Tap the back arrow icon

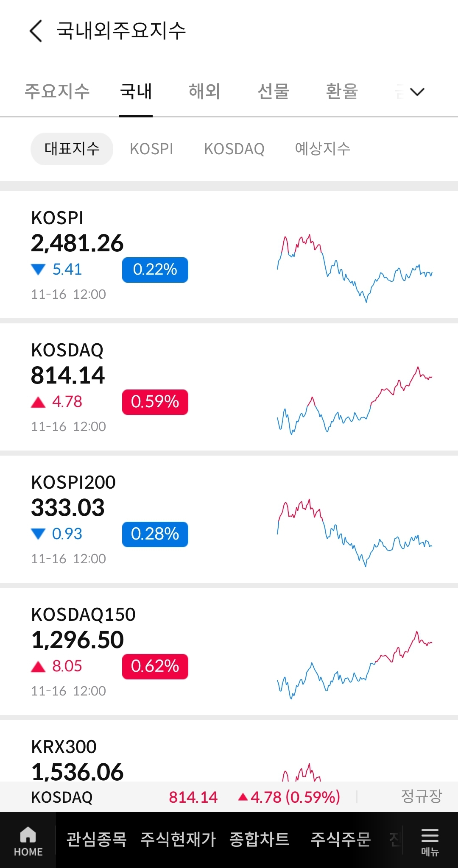pyautogui.click(x=36, y=31)
